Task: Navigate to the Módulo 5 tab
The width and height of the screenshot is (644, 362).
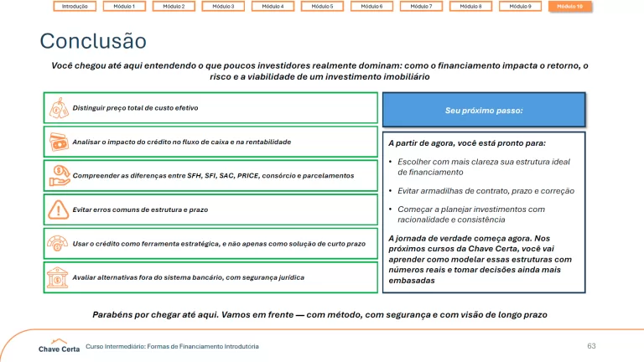Action: [x=322, y=7]
